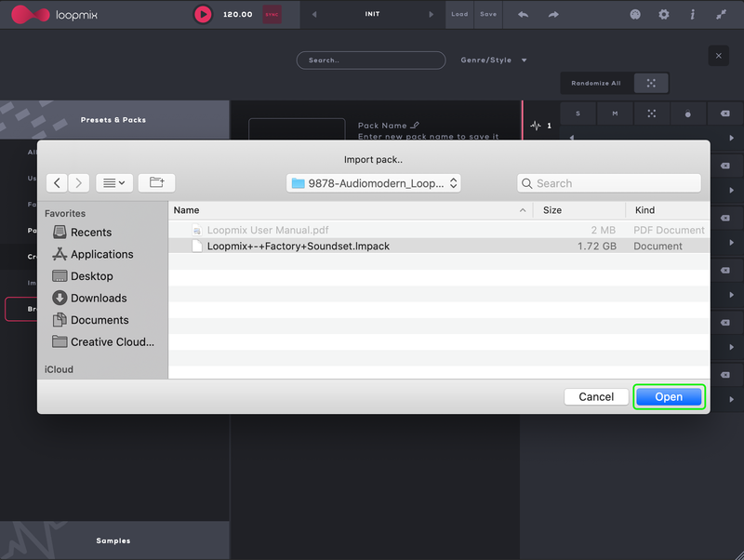
Task: Open the color palette theme icon
Action: pos(636,15)
